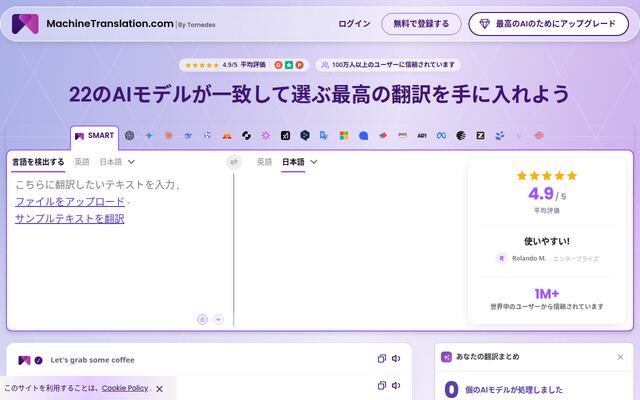Play audio for second translation row
The width and height of the screenshot is (640, 400).
pos(396,385)
